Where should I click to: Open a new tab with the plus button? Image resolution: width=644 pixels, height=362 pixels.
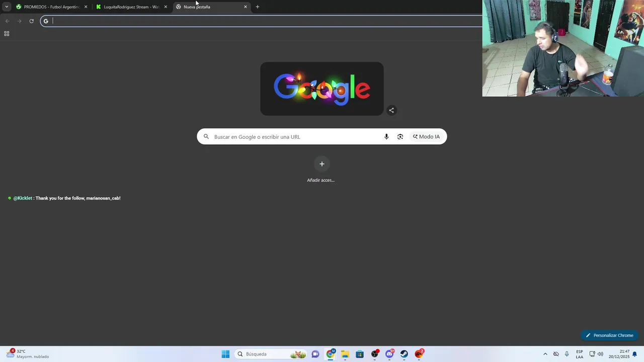point(258,7)
